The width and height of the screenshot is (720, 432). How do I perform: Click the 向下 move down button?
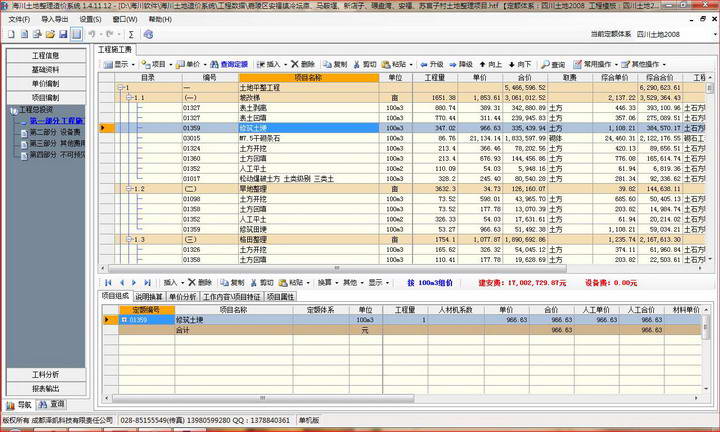pos(520,64)
